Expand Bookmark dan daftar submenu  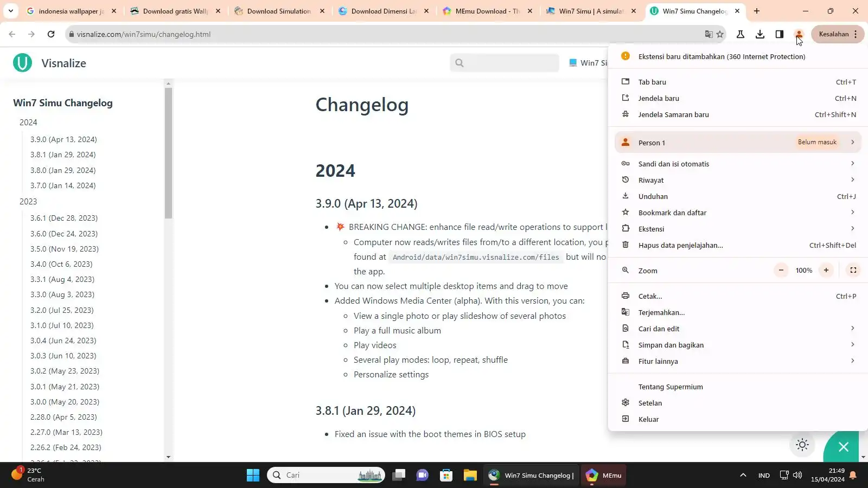click(x=738, y=213)
